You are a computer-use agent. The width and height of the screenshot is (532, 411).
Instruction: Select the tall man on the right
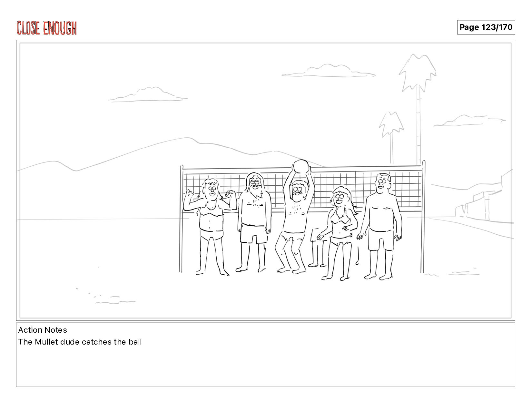click(381, 226)
